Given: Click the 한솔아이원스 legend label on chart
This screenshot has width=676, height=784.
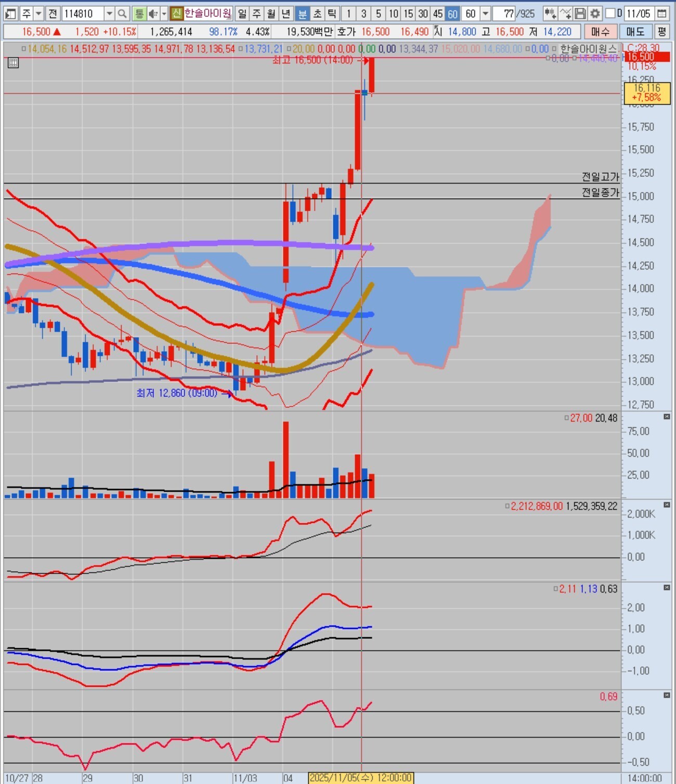Looking at the screenshot, I should point(588,49).
